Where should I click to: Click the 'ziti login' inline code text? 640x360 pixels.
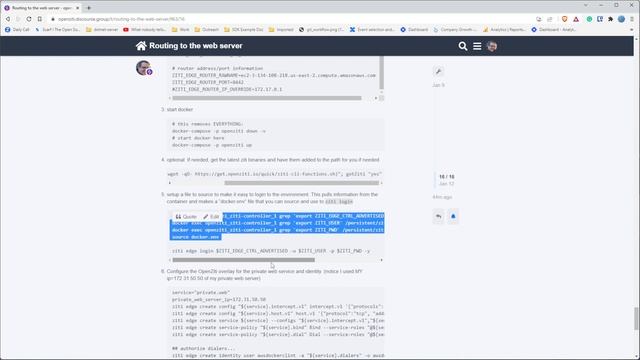339,202
